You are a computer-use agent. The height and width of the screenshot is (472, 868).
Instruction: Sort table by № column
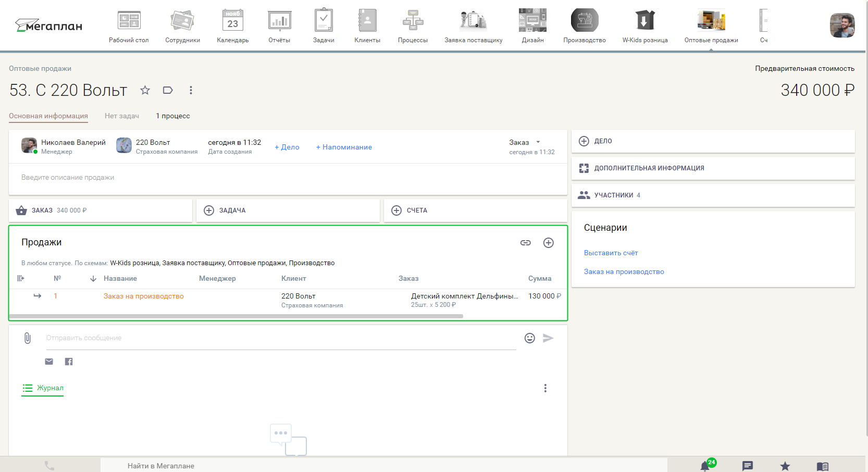click(x=57, y=278)
